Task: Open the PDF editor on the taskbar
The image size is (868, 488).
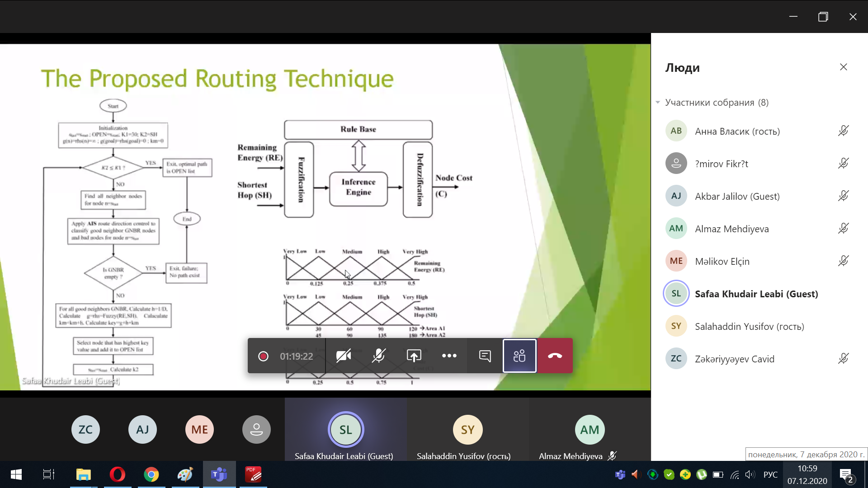Action: tap(253, 474)
